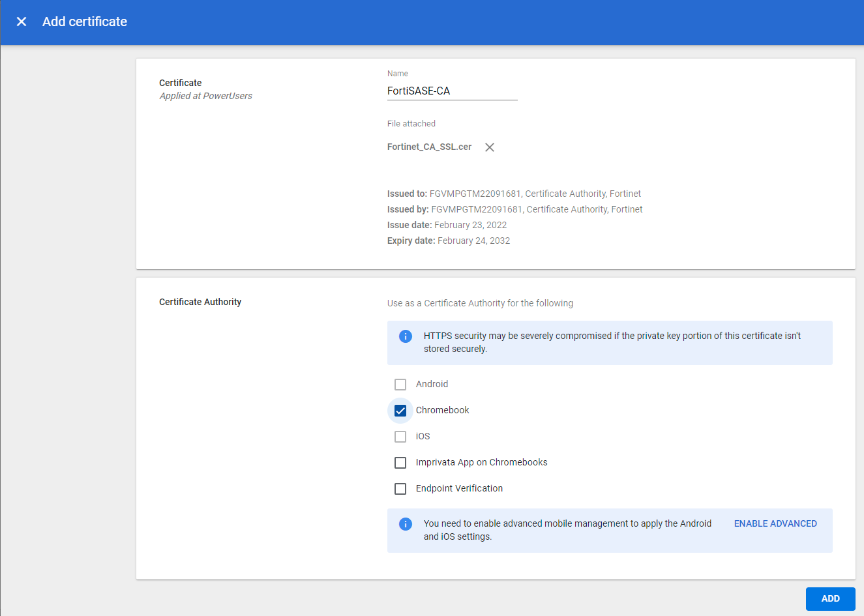
Task: Click the info icon next to advanced mobile management notice
Action: tap(405, 523)
